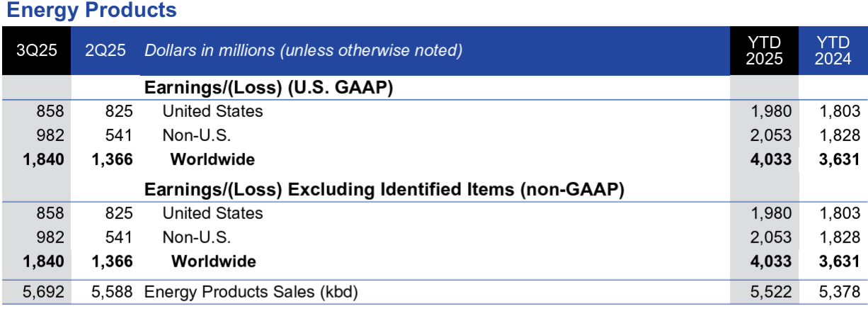Select 1,803 in the non-GAAP United States row
868x309 pixels.
(840, 213)
